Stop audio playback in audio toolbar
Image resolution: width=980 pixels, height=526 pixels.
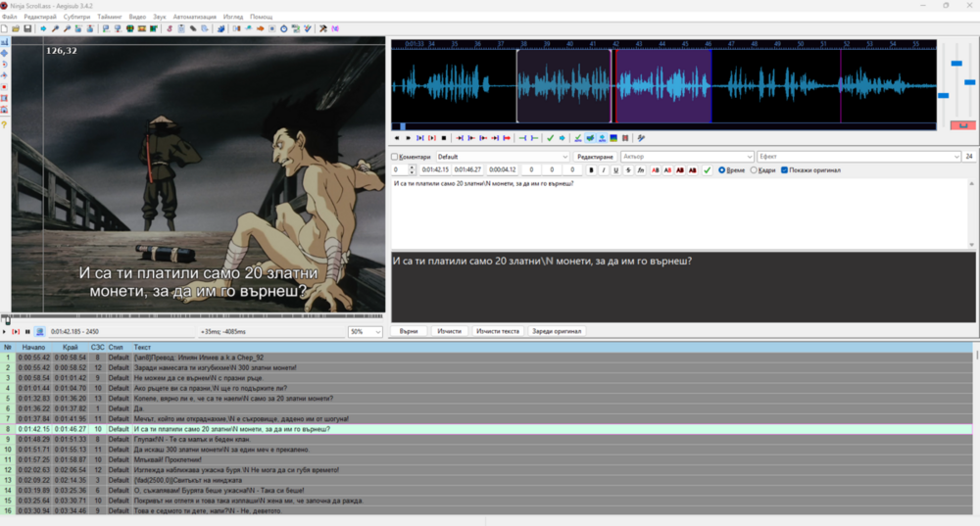point(444,138)
